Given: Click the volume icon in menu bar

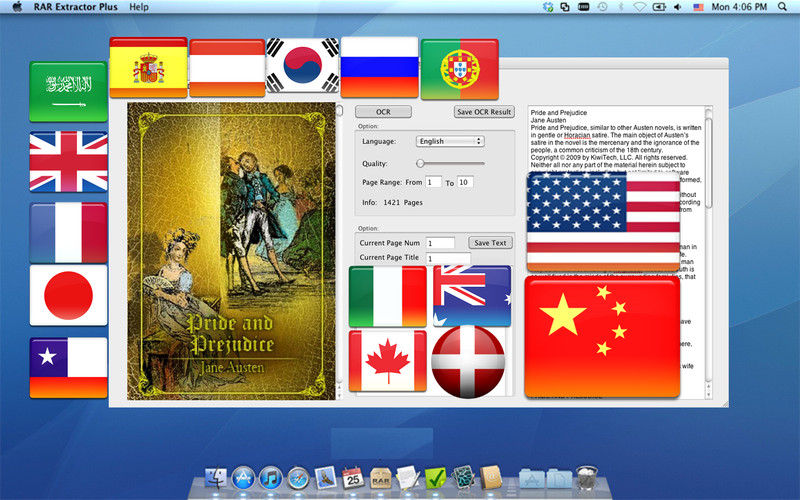Looking at the screenshot, I should click(678, 7).
